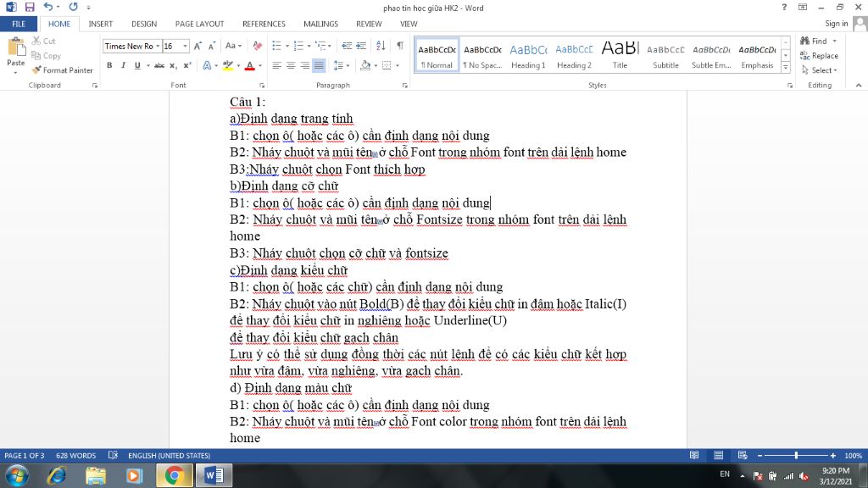Collapse the ribbon
Image resolution: width=868 pixels, height=488 pixels.
[x=859, y=86]
